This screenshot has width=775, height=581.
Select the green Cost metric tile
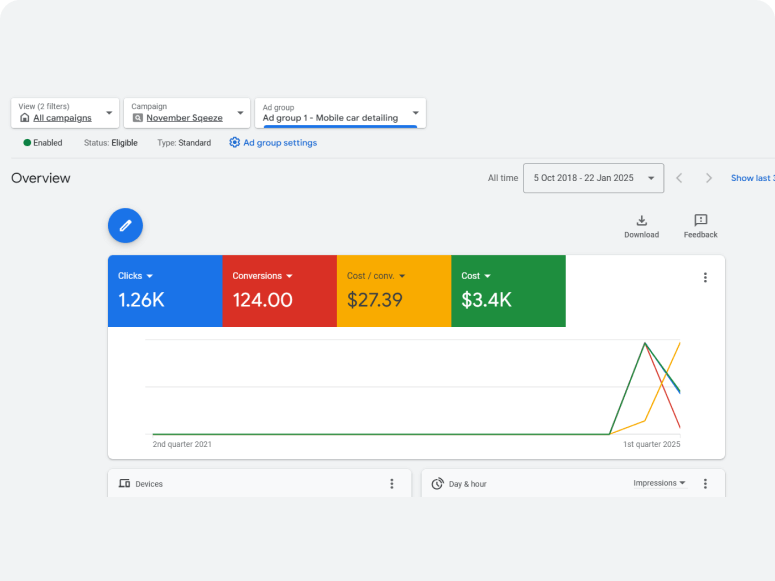point(508,291)
